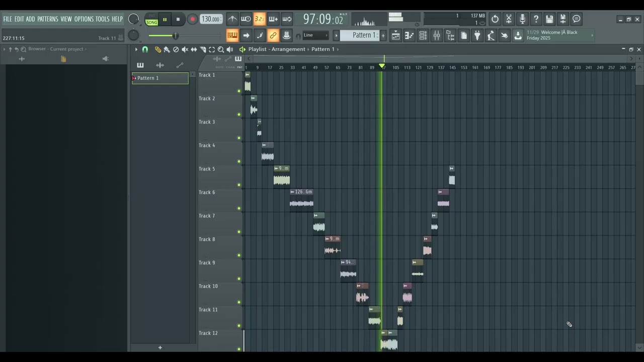The image size is (644, 362).
Task: Click the browser search magnifier icon
Action: [x=23, y=49]
